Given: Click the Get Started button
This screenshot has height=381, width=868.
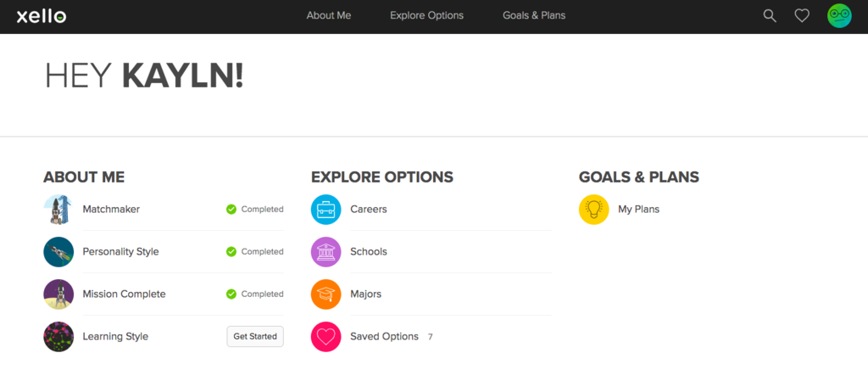Looking at the screenshot, I should pyautogui.click(x=255, y=337).
